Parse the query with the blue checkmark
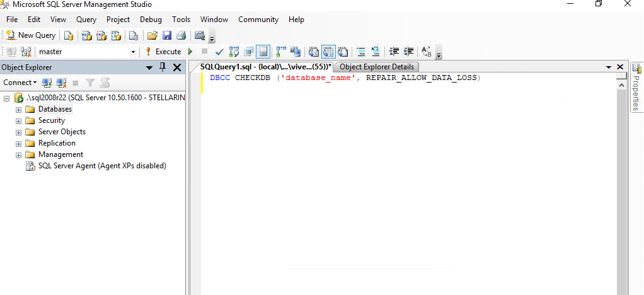The width and height of the screenshot is (644, 295). [219, 52]
